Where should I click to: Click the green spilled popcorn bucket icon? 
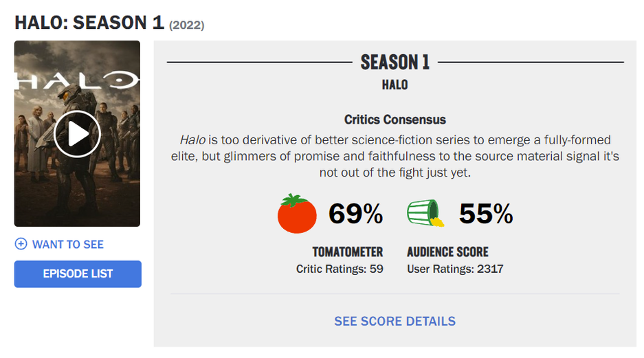pos(425,214)
